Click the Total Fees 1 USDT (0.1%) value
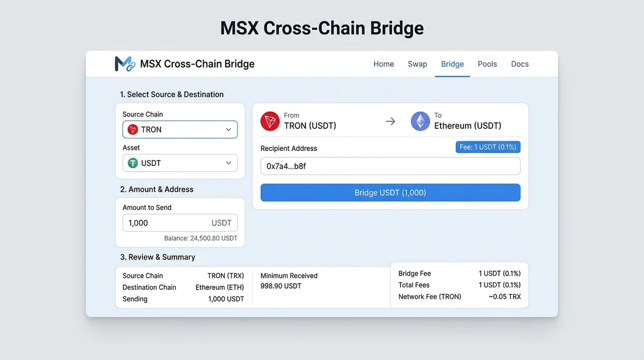Viewport: 644px width, 360px height. click(x=500, y=285)
